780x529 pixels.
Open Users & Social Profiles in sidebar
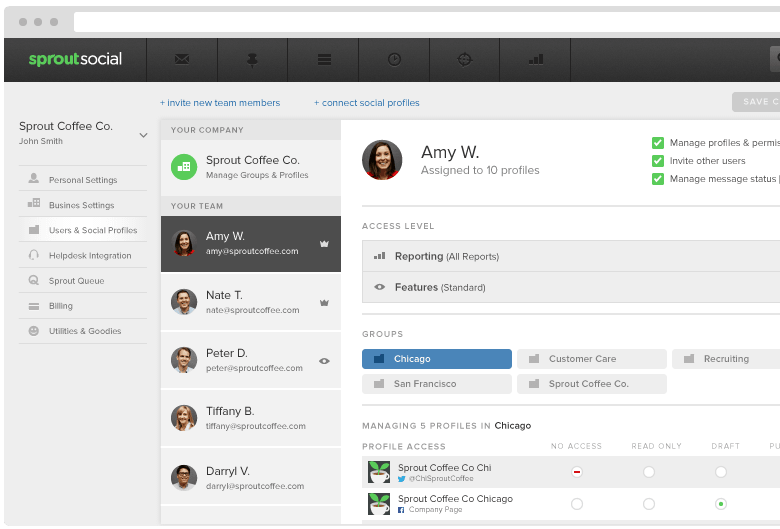coord(83,229)
